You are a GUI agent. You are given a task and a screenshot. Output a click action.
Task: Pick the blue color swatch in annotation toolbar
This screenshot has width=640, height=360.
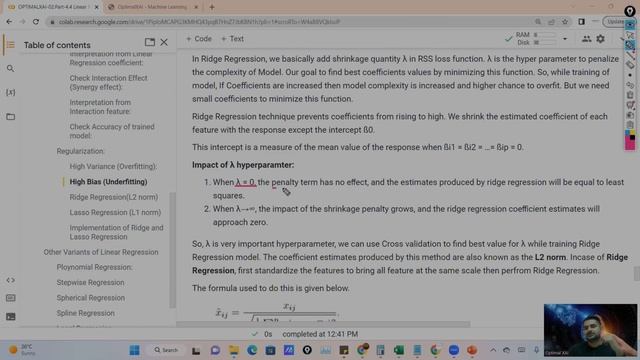(627, 133)
